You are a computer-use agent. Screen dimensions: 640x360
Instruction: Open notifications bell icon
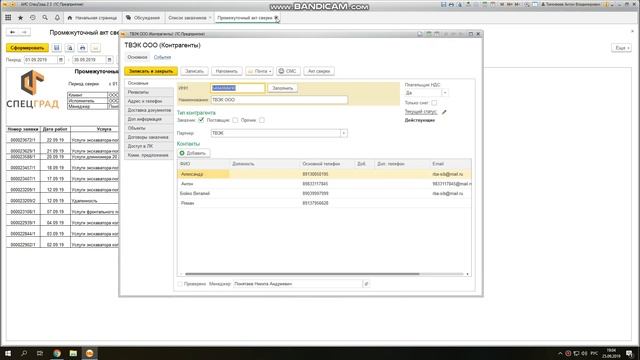click(x=57, y=18)
